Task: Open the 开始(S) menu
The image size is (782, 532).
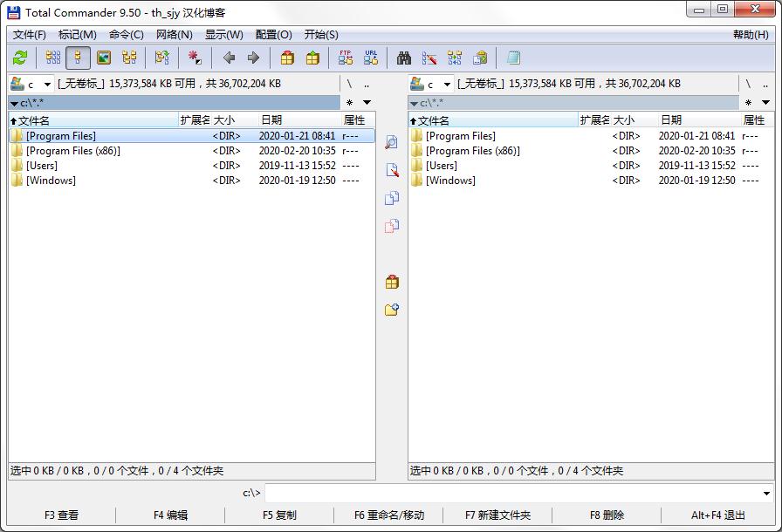Action: pyautogui.click(x=321, y=34)
